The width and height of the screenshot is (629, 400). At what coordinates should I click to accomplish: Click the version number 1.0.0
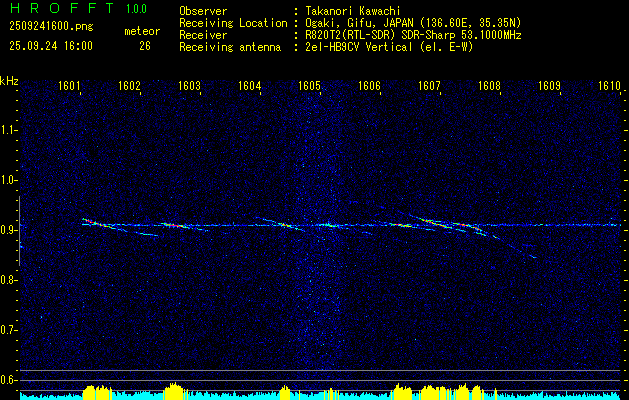click(x=136, y=9)
